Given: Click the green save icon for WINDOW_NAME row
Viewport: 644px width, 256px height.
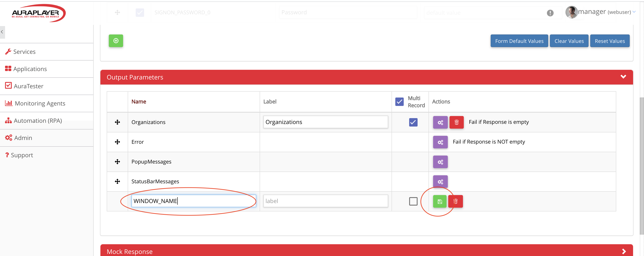Looking at the screenshot, I should [439, 201].
